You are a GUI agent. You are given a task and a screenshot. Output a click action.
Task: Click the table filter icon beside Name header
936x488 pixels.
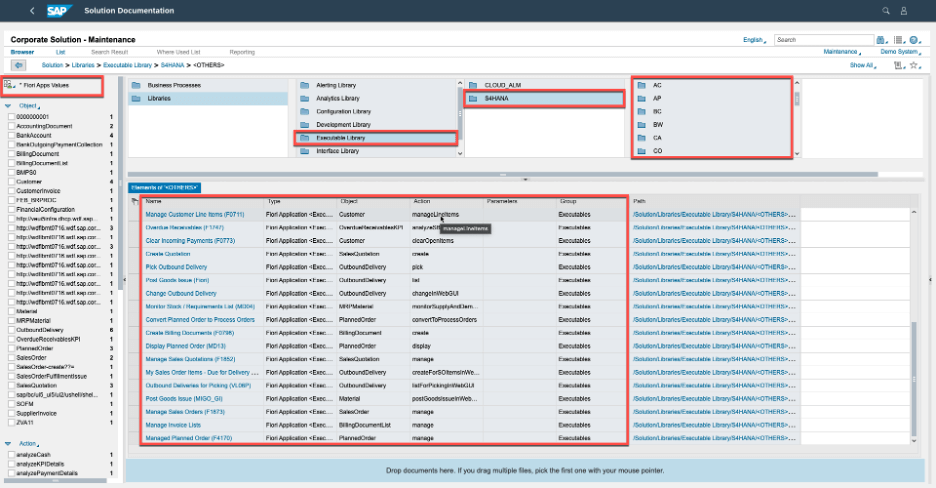pos(135,202)
